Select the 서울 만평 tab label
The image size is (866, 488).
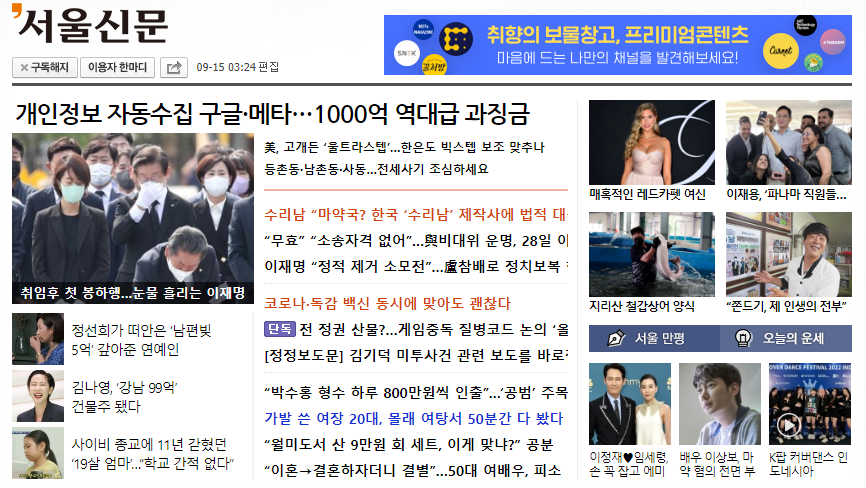[x=660, y=339]
